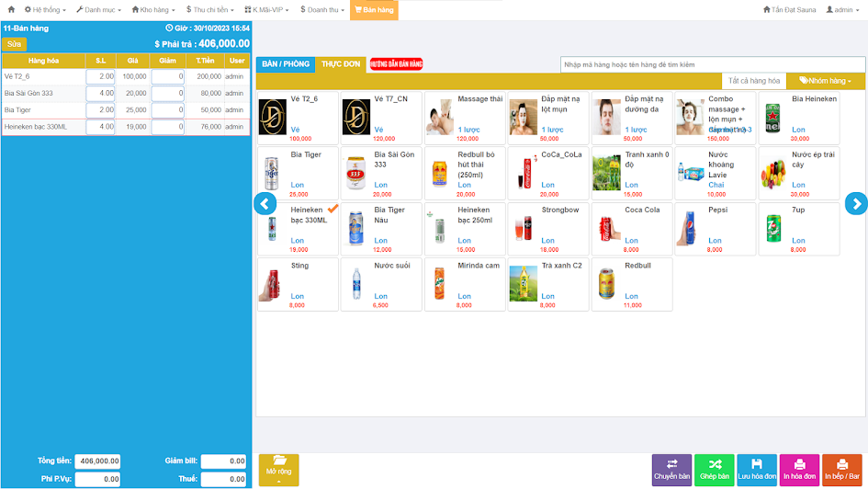Screen dimensions: 868x489
Task: Focus the product search input field
Action: point(713,64)
